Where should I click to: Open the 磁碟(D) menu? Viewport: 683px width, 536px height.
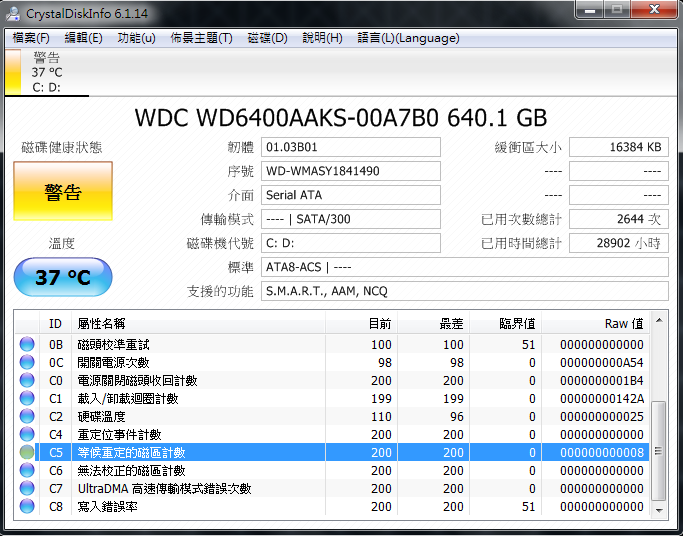point(267,38)
